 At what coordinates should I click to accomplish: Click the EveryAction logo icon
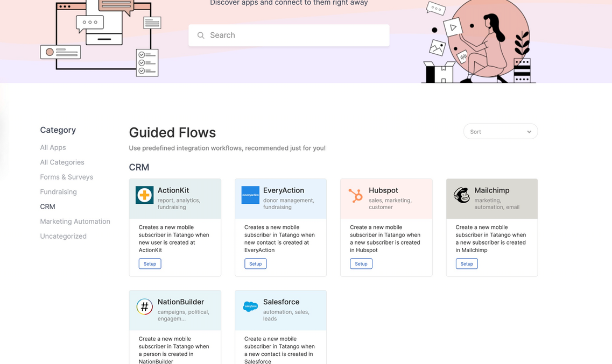[x=250, y=195]
